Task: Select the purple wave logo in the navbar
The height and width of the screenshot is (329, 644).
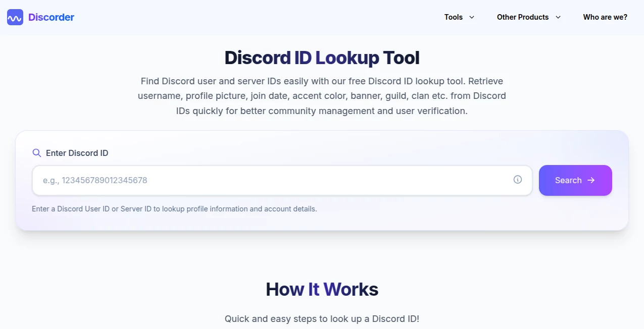Action: [15, 17]
